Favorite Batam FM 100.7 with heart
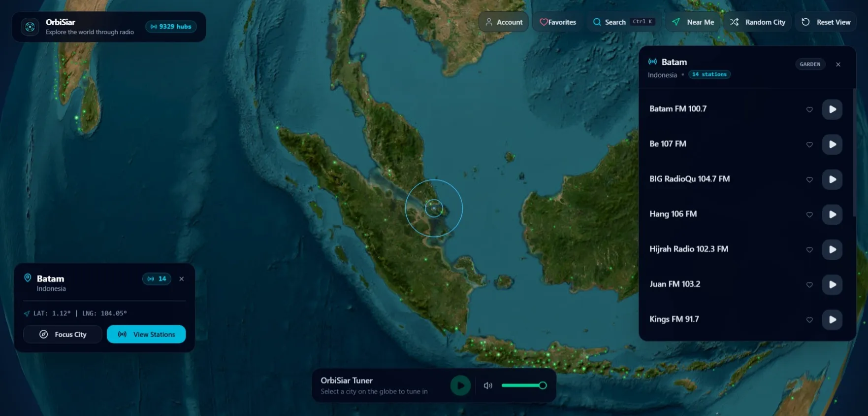The image size is (868, 416). 809,109
